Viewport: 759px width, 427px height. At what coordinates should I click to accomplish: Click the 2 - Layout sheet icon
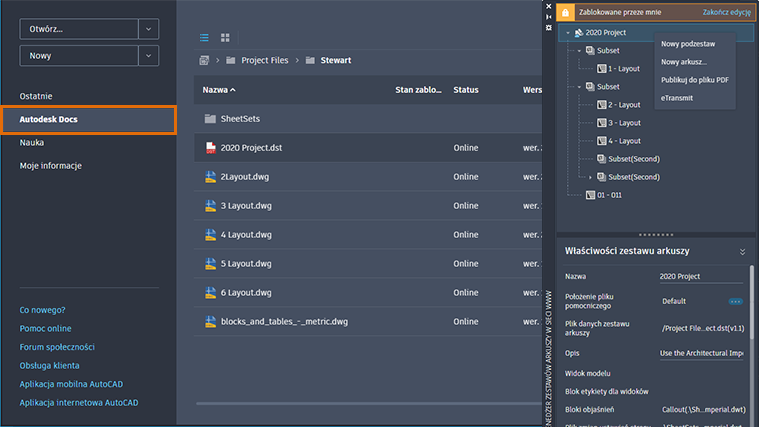(x=602, y=105)
